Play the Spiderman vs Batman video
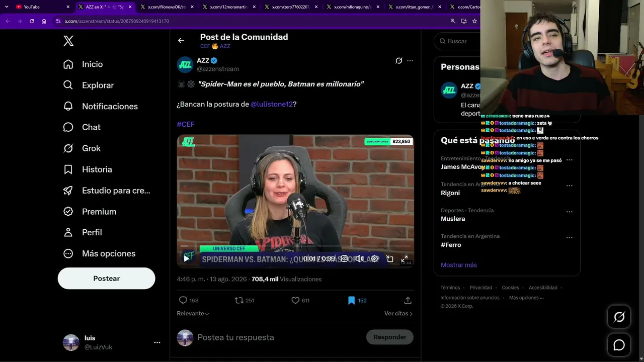 [x=186, y=258]
